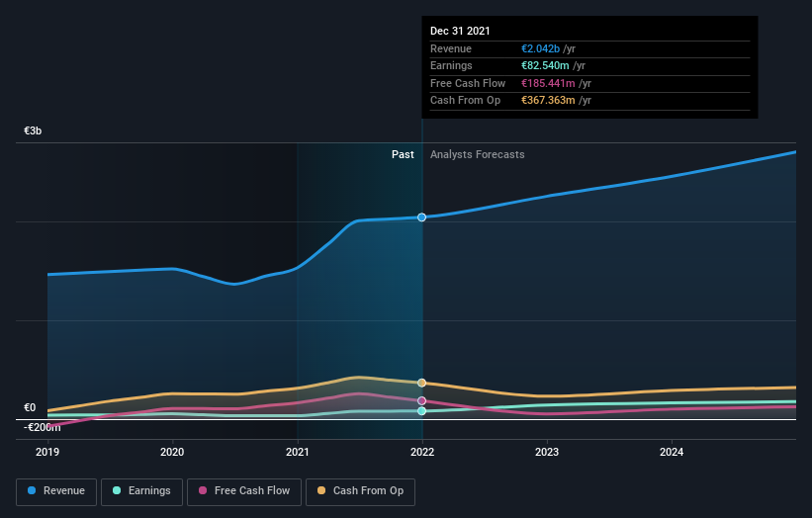Click the Free Cash Flow label in tooltip
This screenshot has height=518, width=812.
[x=468, y=83]
